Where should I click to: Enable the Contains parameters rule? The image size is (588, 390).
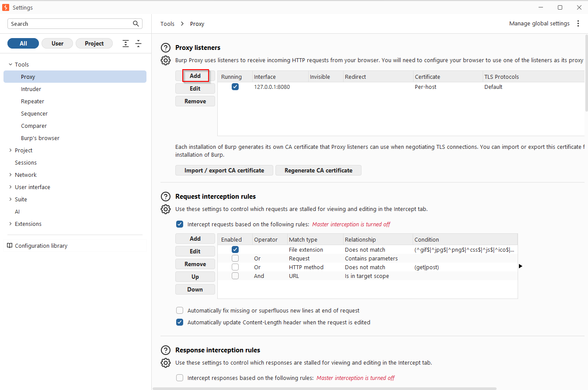click(235, 258)
